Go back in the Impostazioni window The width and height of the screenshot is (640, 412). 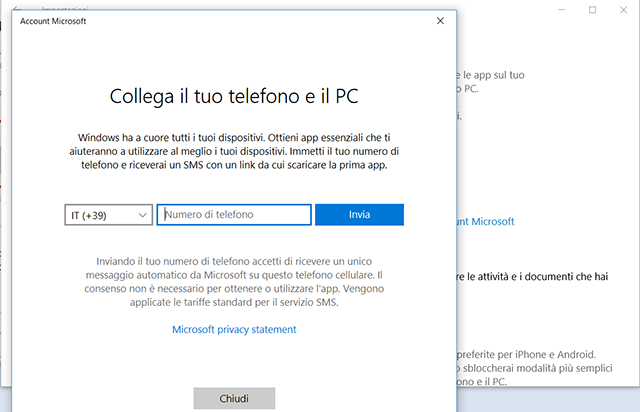[x=16, y=8]
